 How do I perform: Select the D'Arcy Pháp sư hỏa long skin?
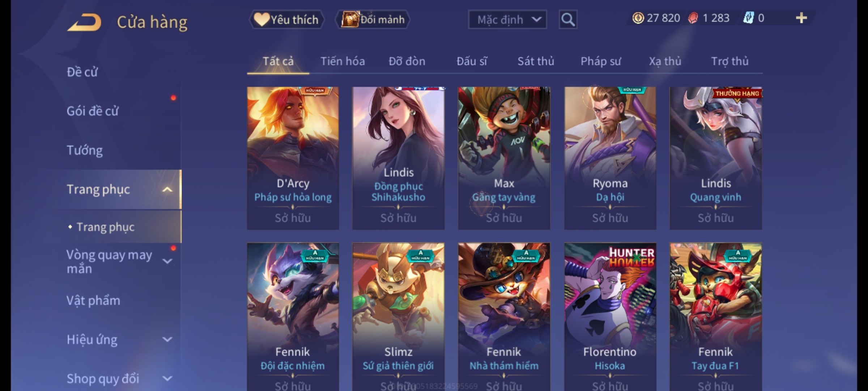[293, 158]
